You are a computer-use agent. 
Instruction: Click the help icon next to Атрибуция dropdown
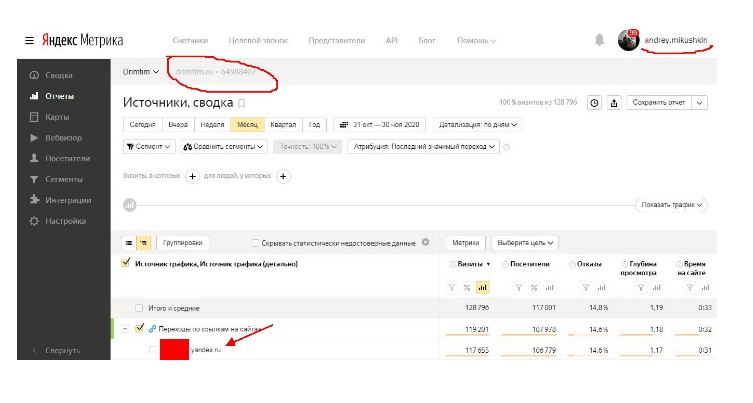tap(507, 147)
